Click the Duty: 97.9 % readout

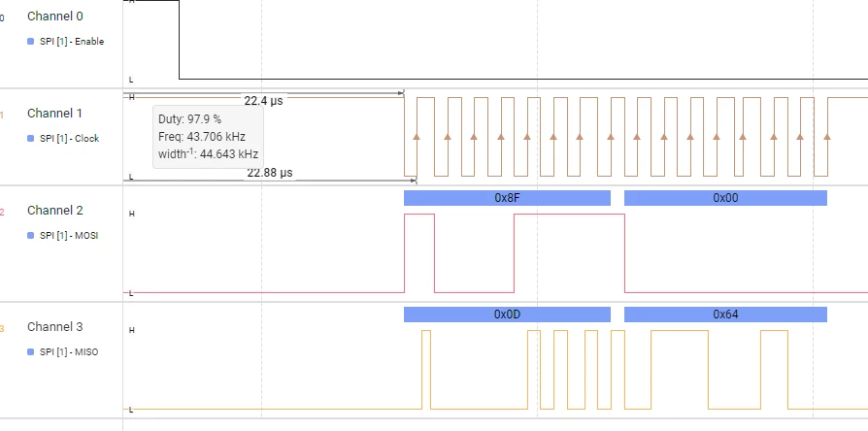[190, 119]
